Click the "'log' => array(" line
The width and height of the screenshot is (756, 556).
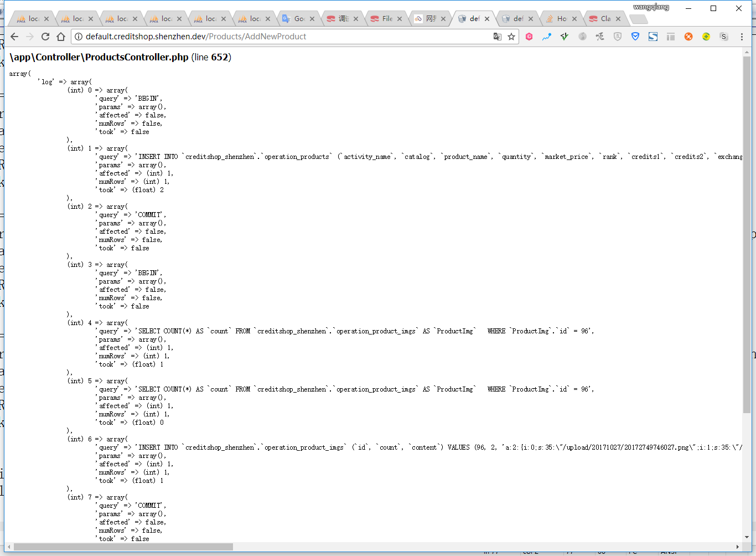pos(65,82)
